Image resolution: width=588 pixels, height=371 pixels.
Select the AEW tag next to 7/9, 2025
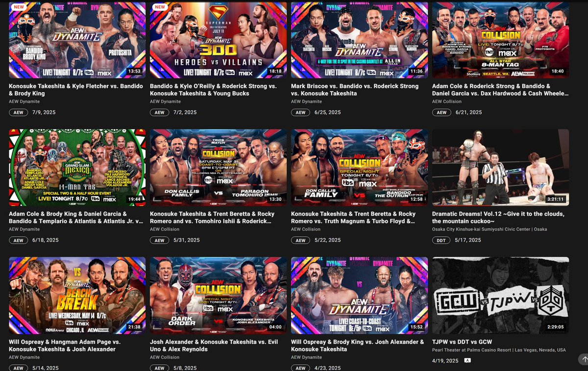18,112
